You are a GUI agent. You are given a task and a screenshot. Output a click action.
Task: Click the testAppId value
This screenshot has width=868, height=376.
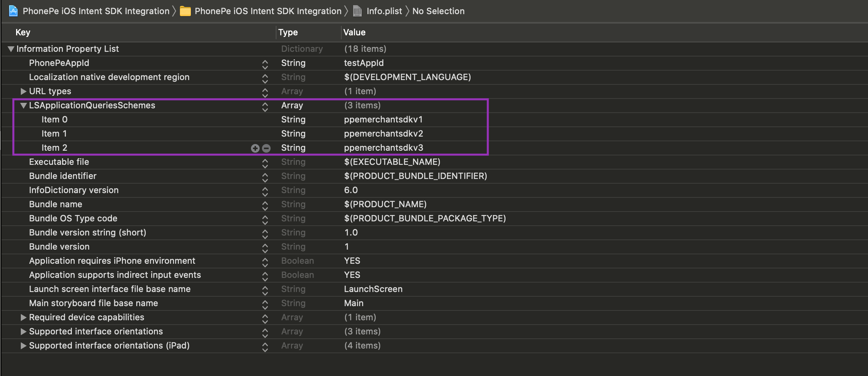pos(364,63)
